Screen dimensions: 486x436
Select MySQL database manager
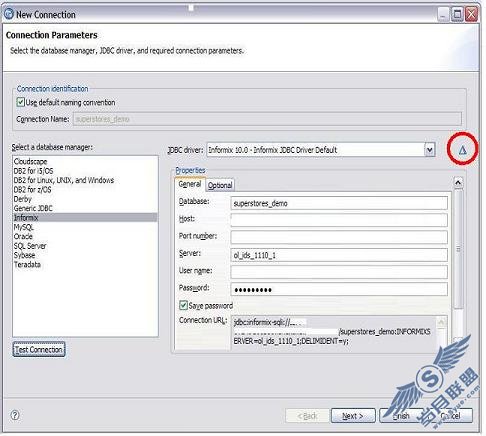(85, 227)
